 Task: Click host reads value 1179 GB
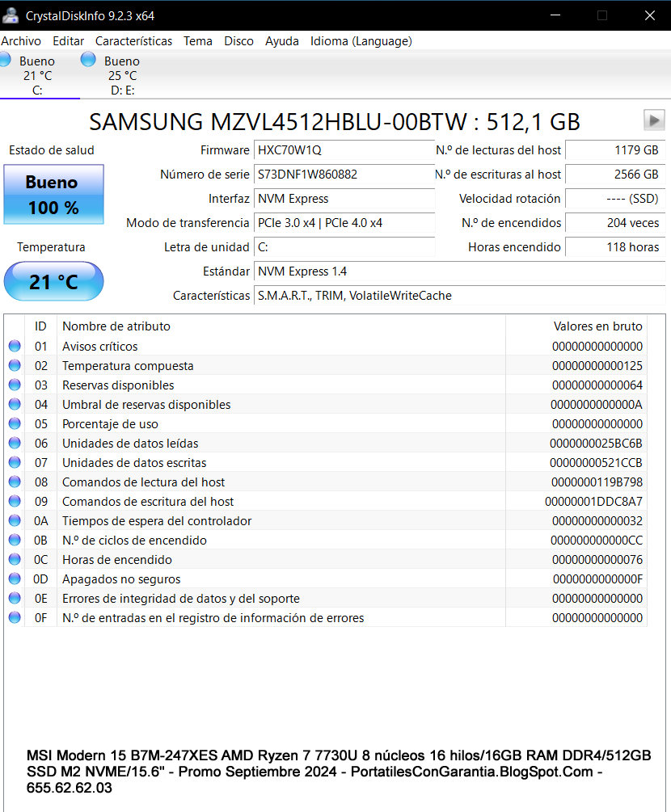[x=615, y=150]
